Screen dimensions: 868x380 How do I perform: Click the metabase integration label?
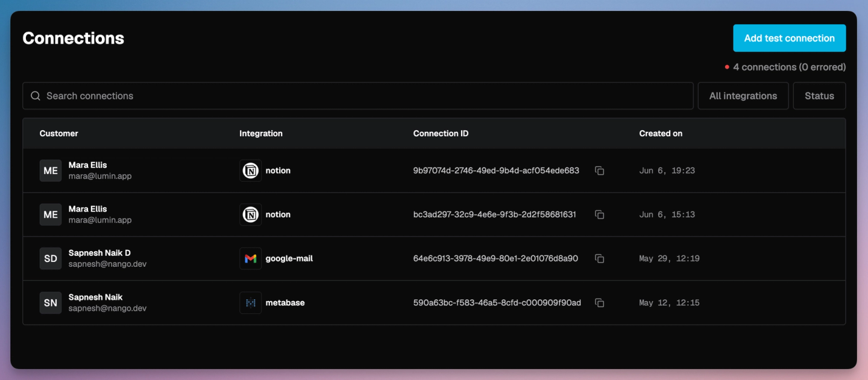pos(285,302)
